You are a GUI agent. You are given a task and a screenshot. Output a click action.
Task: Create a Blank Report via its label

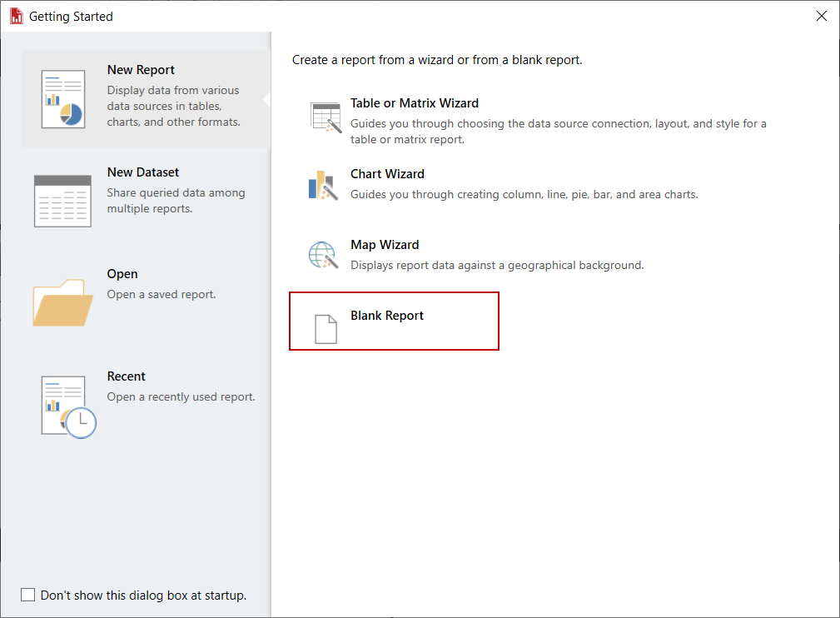point(387,316)
